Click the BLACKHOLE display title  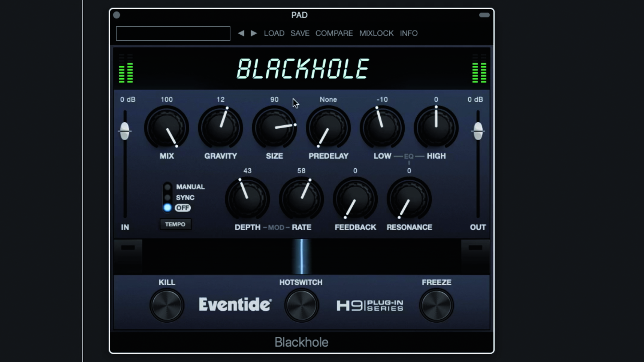click(x=303, y=69)
